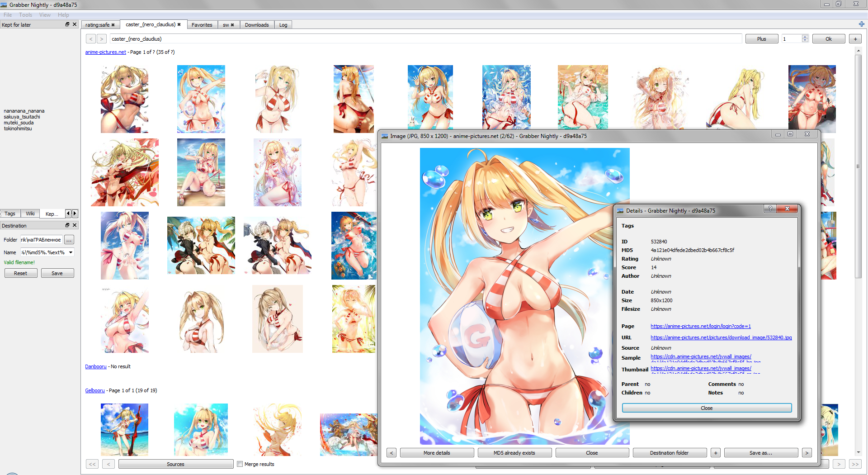This screenshot has width=868, height=475.
Task: Select tokinohimitsu in Kept for later
Action: pos(18,128)
